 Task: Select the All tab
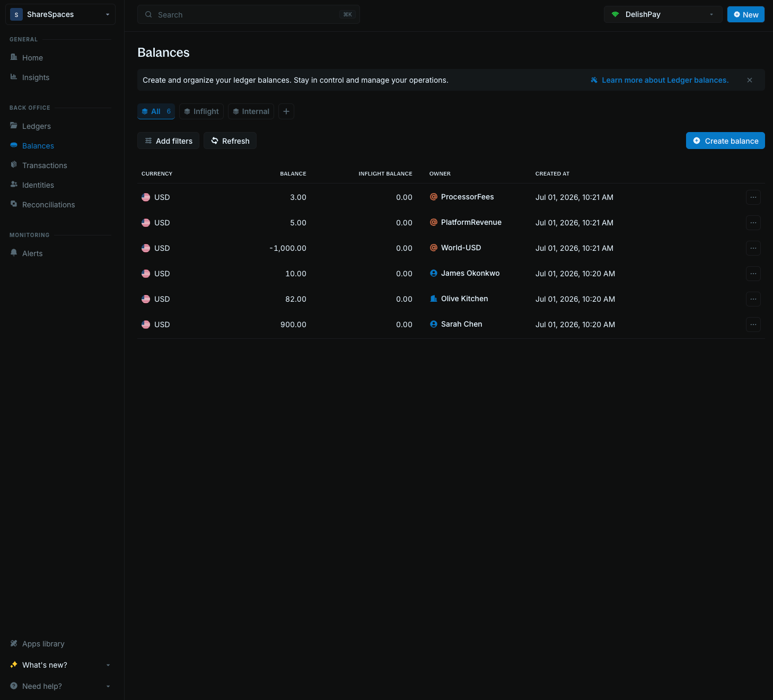click(x=156, y=111)
